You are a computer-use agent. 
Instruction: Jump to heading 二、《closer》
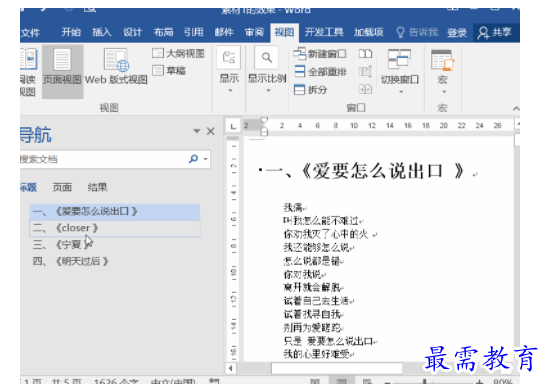tap(115, 228)
